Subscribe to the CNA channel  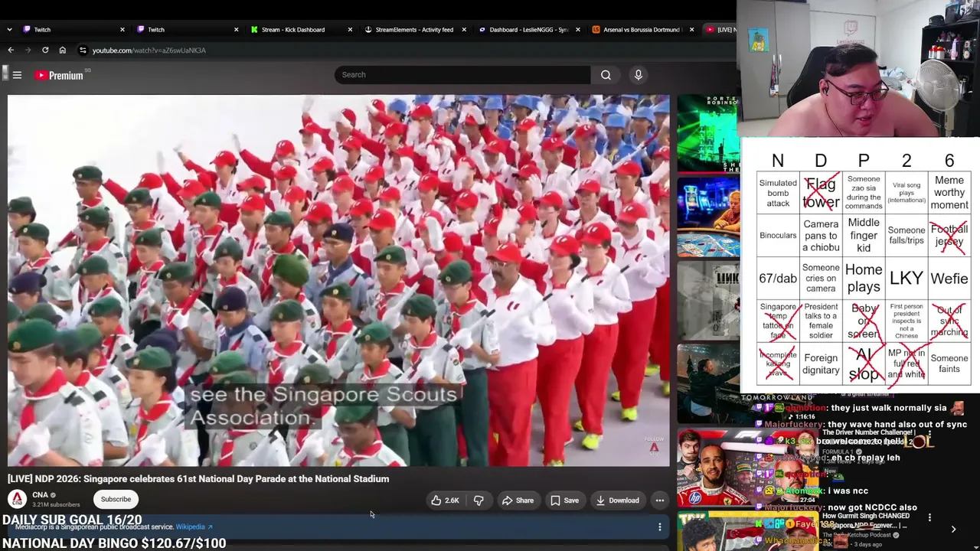click(x=116, y=500)
